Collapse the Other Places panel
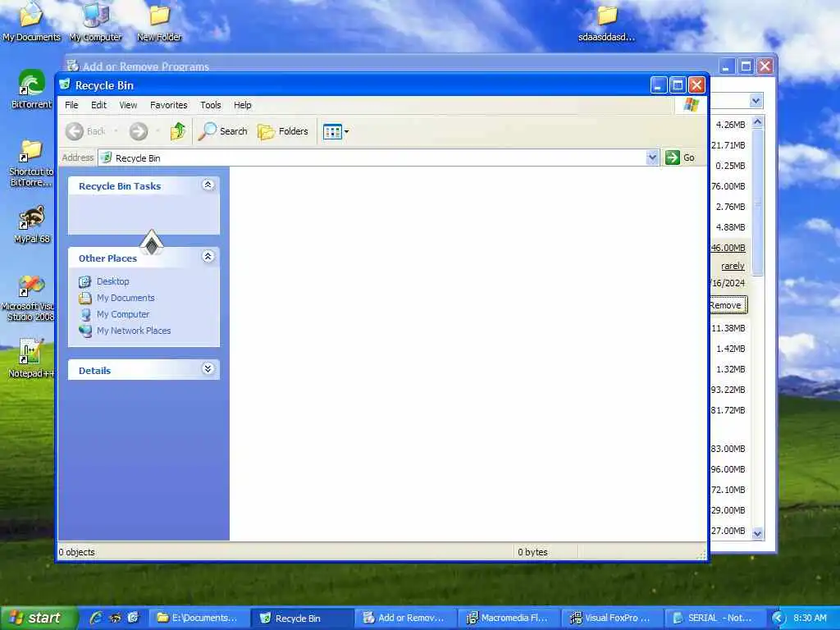The image size is (840, 630). pos(208,257)
